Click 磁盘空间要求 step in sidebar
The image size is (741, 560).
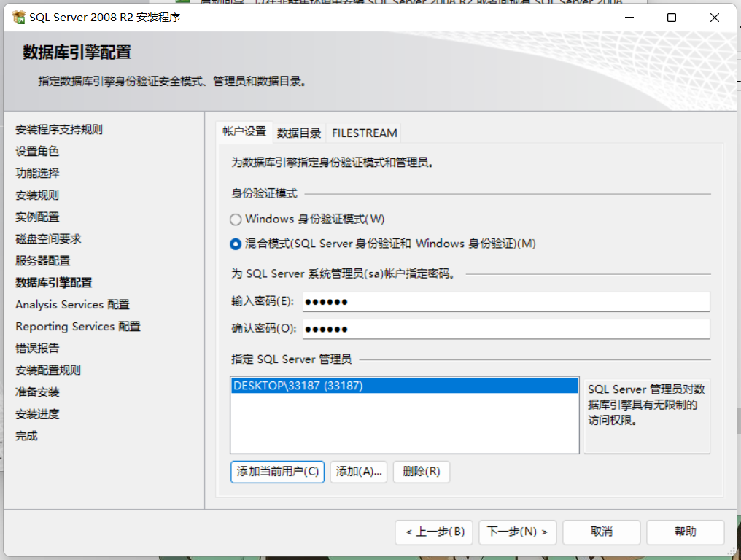tap(48, 238)
